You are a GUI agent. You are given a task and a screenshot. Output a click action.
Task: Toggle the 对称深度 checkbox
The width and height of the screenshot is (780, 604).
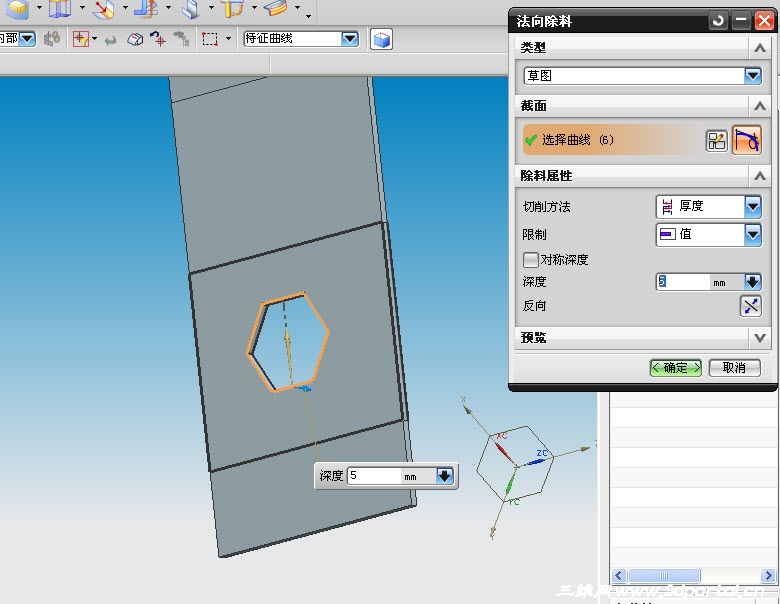[530, 260]
